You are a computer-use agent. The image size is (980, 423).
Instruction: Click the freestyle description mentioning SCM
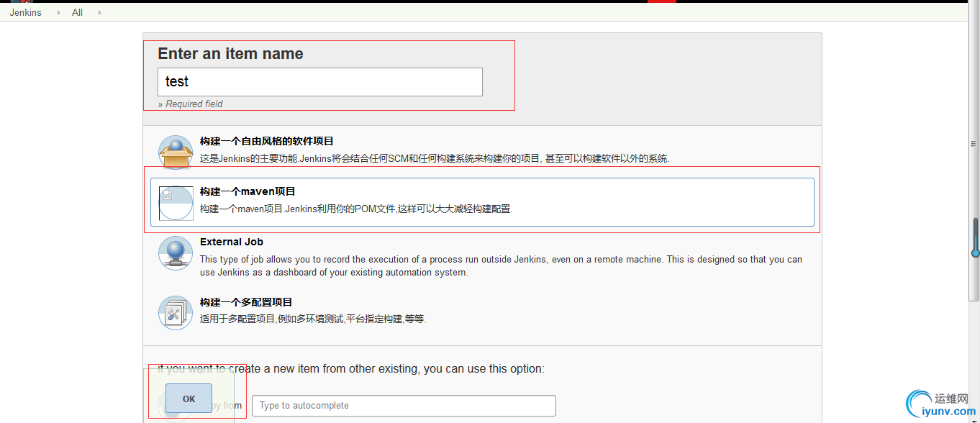pos(435,159)
